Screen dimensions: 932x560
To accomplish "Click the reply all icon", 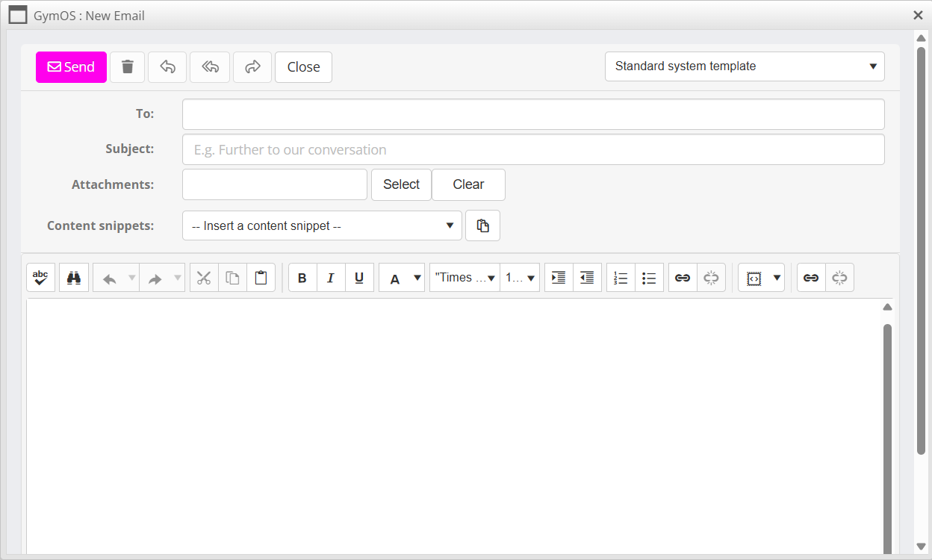I will tap(210, 67).
